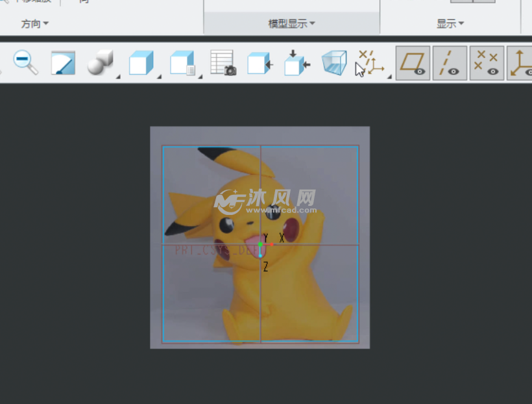Click the cube icon with single left arrow

[261, 63]
